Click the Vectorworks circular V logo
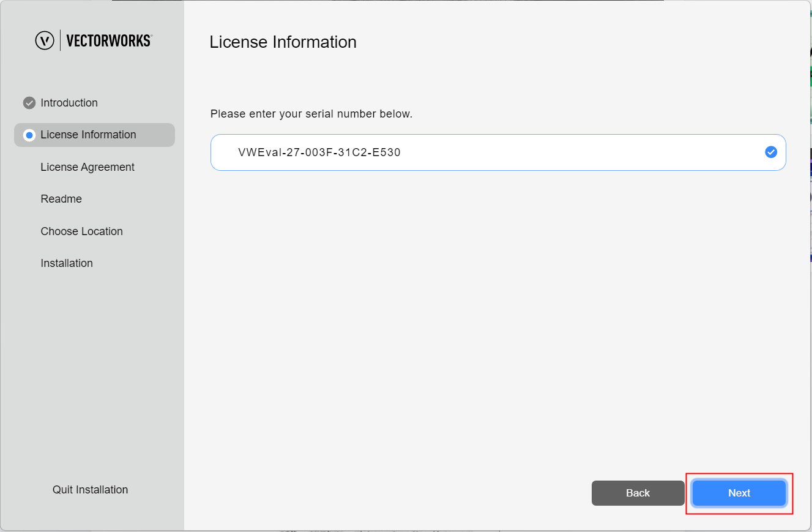 click(x=45, y=40)
